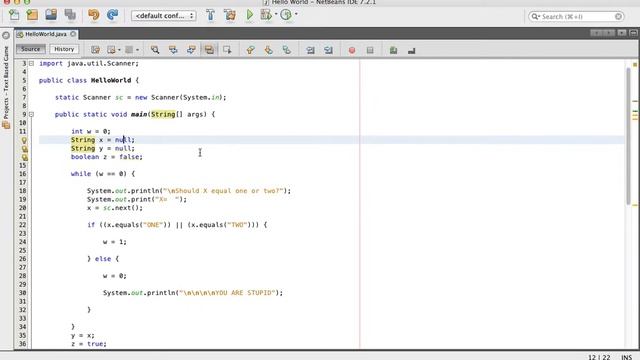Toggle Highlight Search in editor
The image size is (640, 360).
[209, 50]
